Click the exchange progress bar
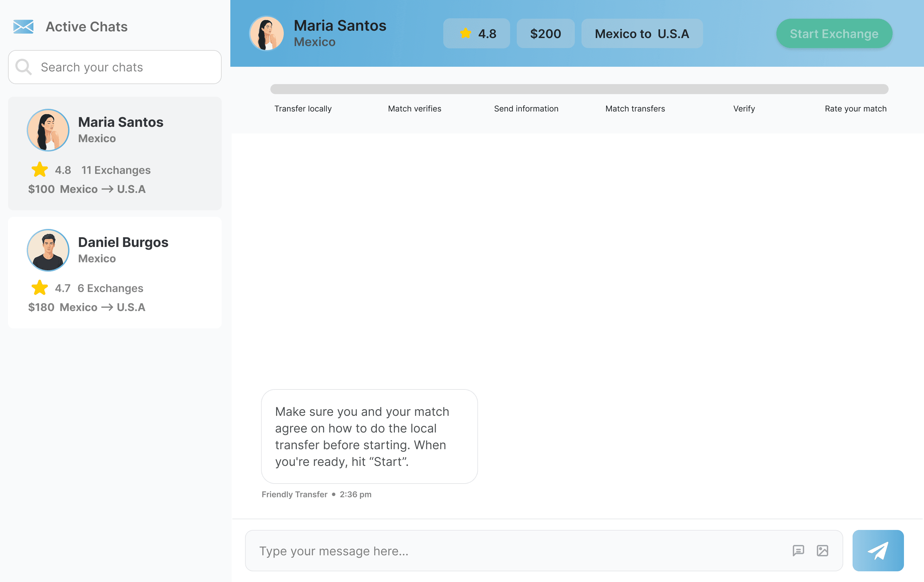Screen dimensions: 924x582 coord(579,89)
